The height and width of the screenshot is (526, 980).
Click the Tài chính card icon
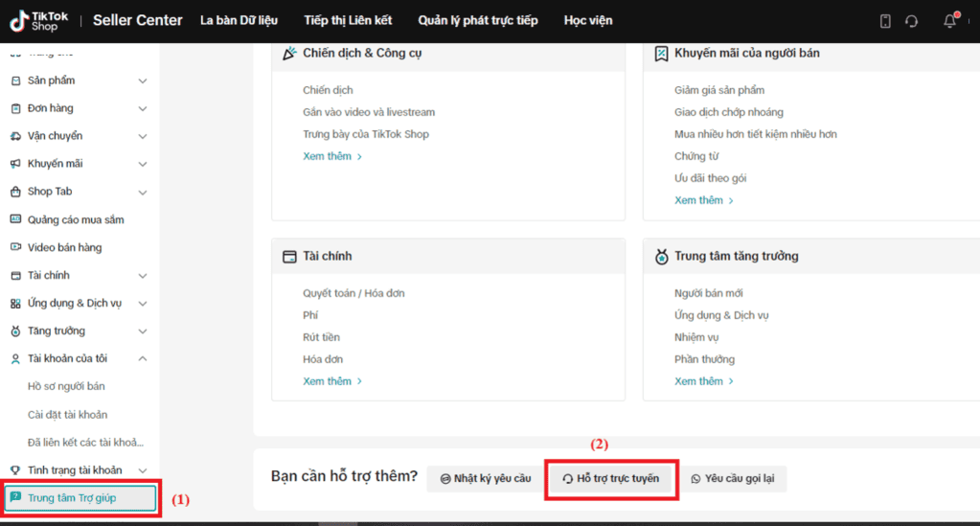pyautogui.click(x=289, y=257)
